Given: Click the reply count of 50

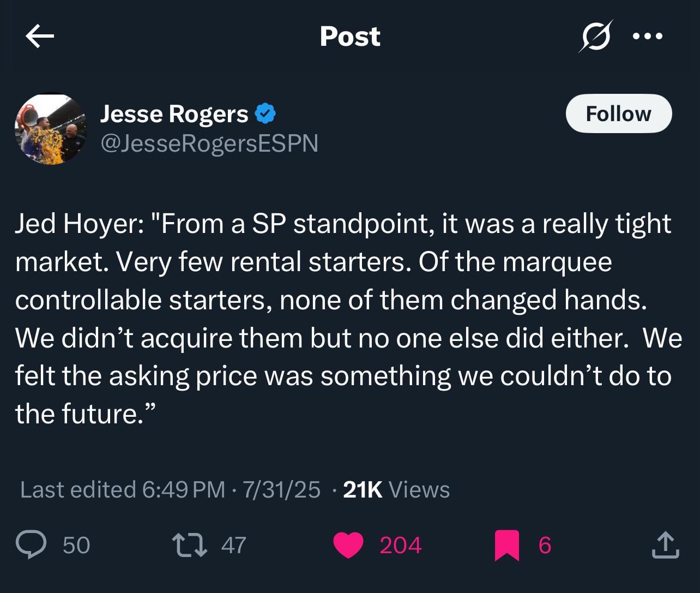Looking at the screenshot, I should (76, 545).
